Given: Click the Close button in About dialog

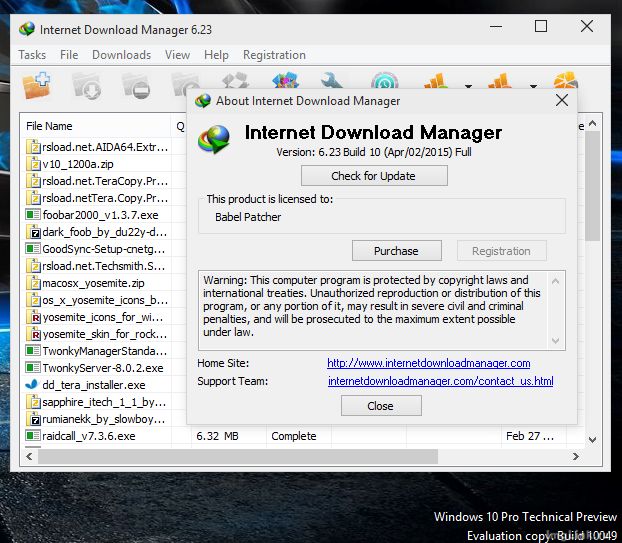Looking at the screenshot, I should click(381, 406).
